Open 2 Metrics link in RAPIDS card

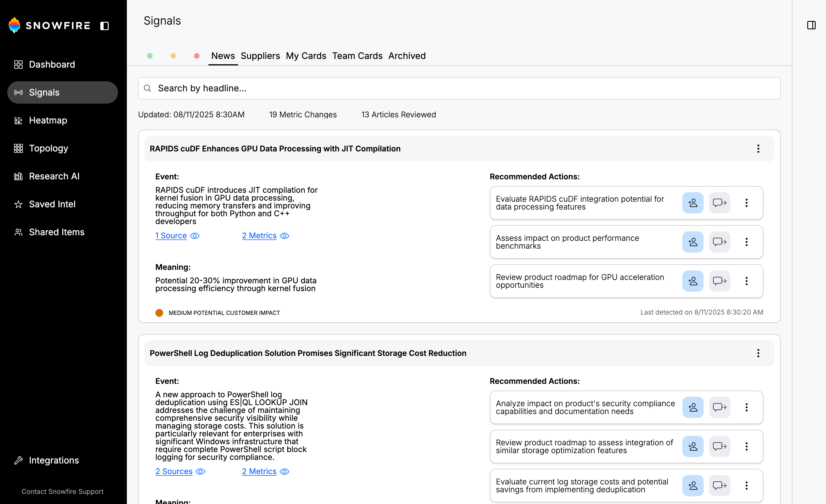(259, 236)
